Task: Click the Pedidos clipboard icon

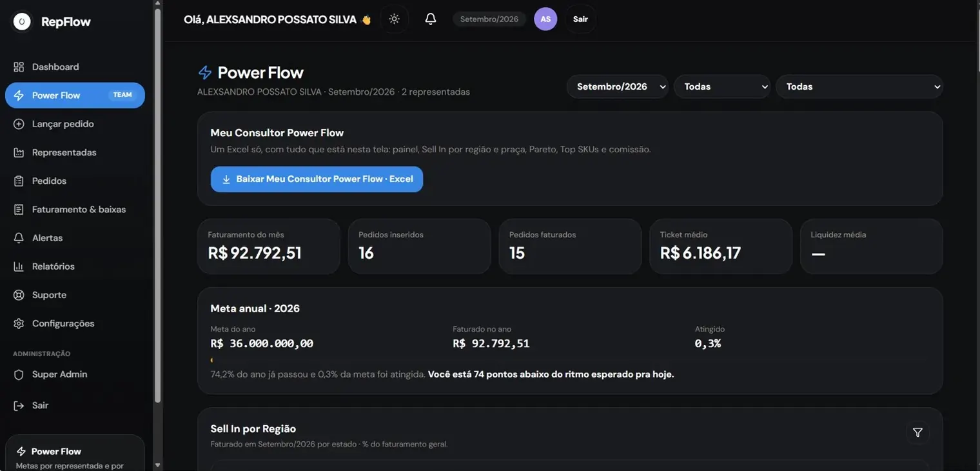Action: click(x=19, y=181)
